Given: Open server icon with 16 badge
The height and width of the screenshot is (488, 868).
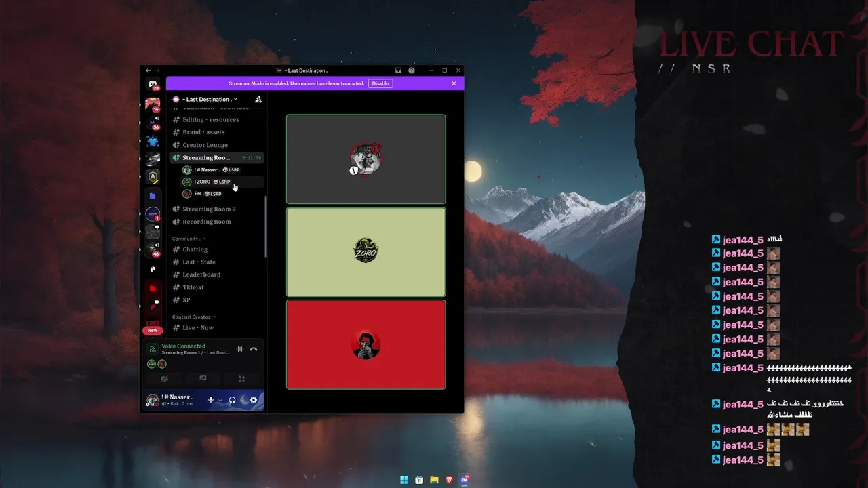Looking at the screenshot, I should [x=153, y=104].
